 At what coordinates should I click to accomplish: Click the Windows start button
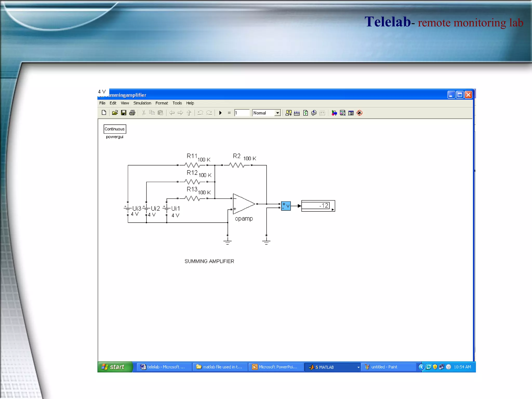pos(115,367)
